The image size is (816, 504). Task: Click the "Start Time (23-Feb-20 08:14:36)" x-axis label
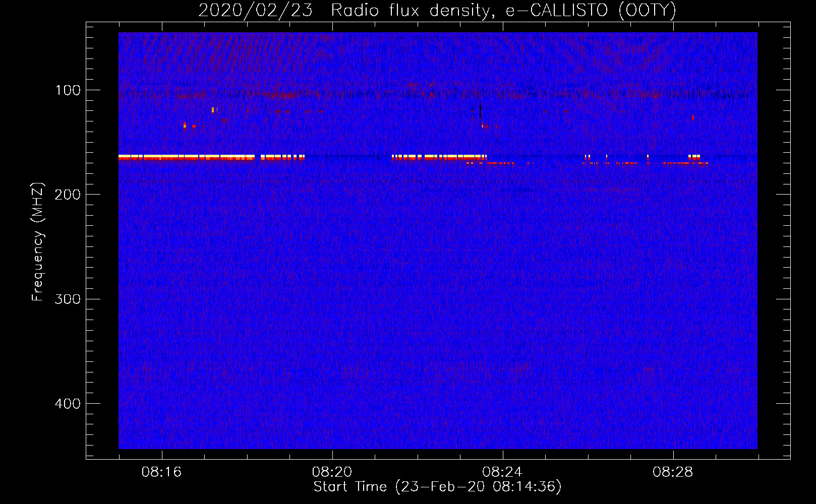click(437, 487)
